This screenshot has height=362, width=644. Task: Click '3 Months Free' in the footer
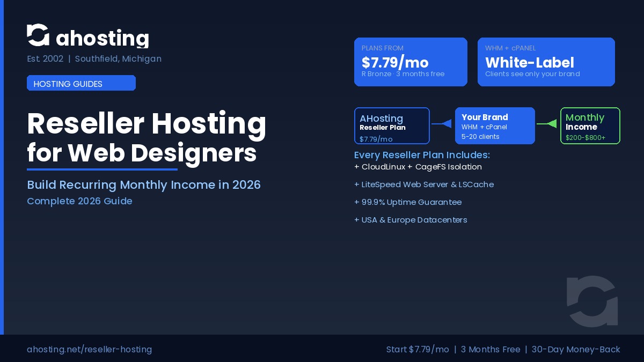pos(491,350)
